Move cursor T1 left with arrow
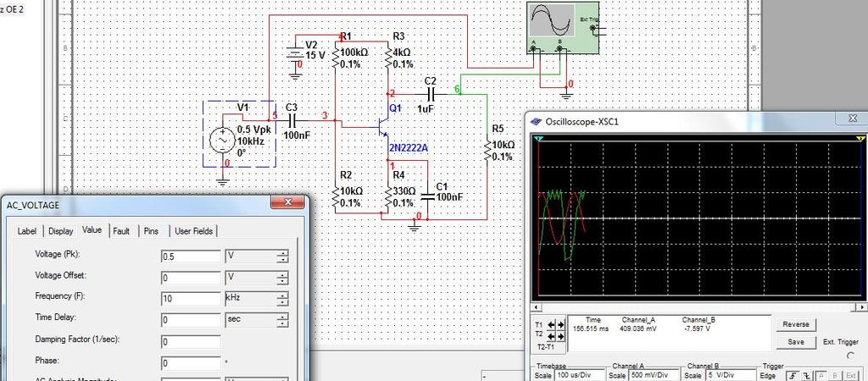Image resolution: width=868 pixels, height=381 pixels. click(x=552, y=324)
